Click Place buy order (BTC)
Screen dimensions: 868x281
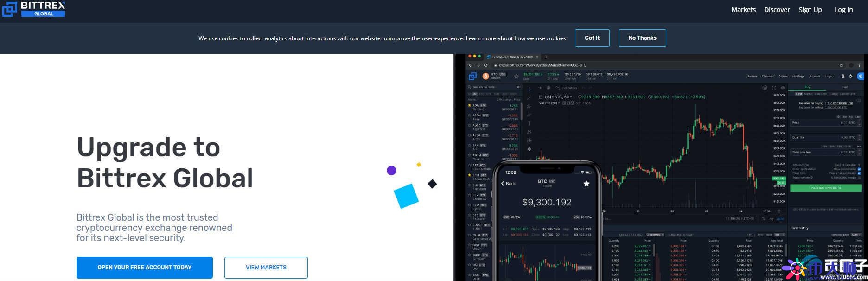(x=826, y=188)
